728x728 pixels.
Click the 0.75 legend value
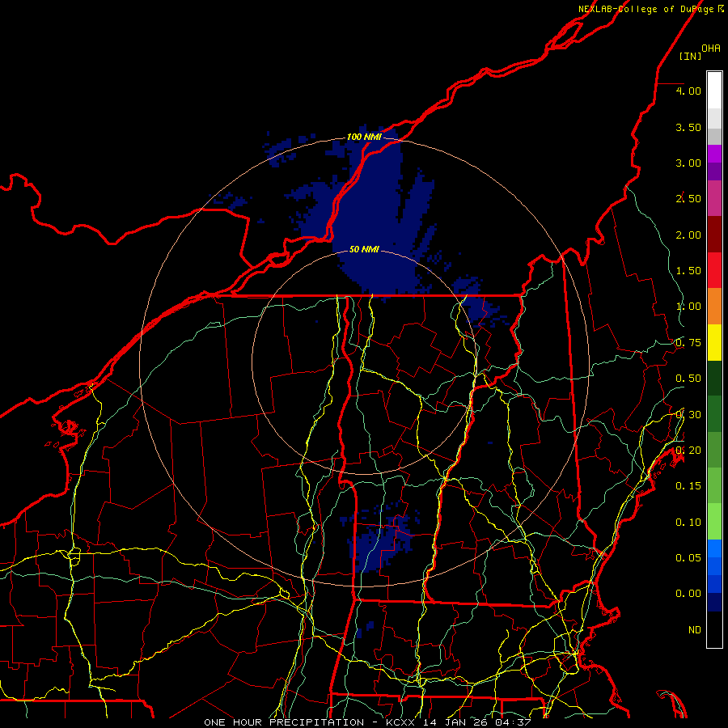click(688, 343)
